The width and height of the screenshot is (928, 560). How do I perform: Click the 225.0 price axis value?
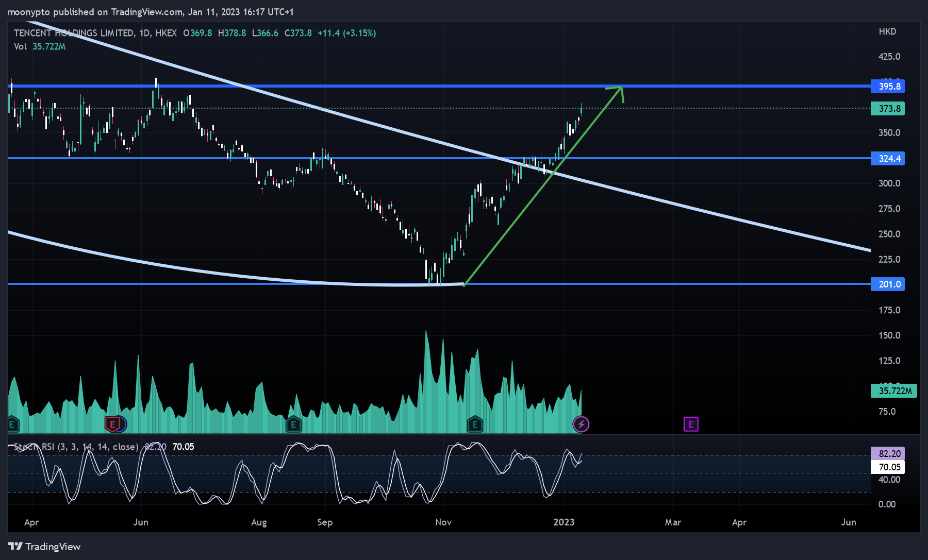[889, 259]
